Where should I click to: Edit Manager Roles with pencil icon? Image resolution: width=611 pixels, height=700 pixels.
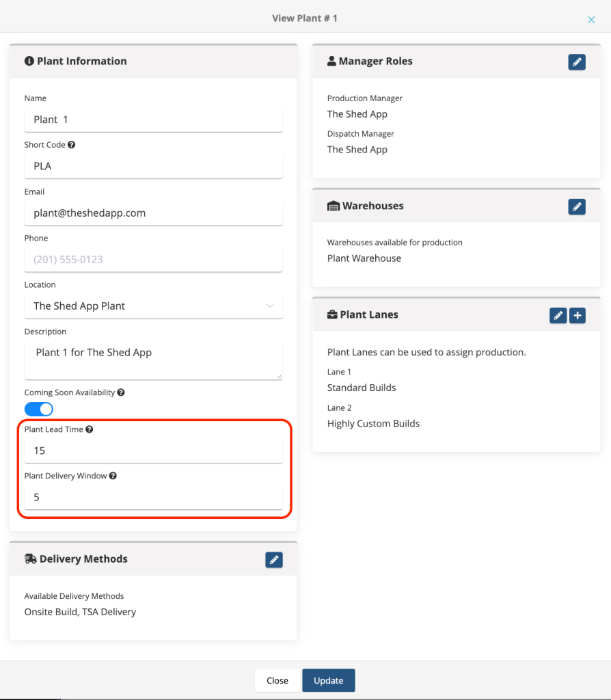[577, 62]
